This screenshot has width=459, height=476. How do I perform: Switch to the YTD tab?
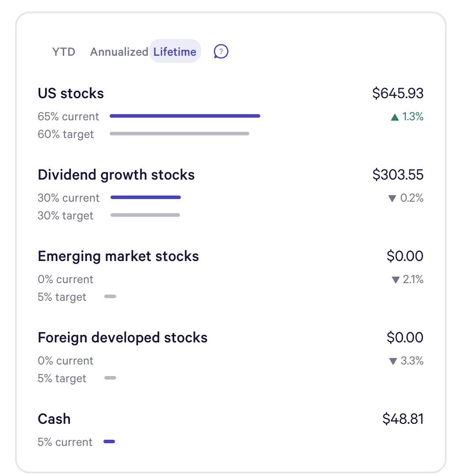[x=64, y=52]
